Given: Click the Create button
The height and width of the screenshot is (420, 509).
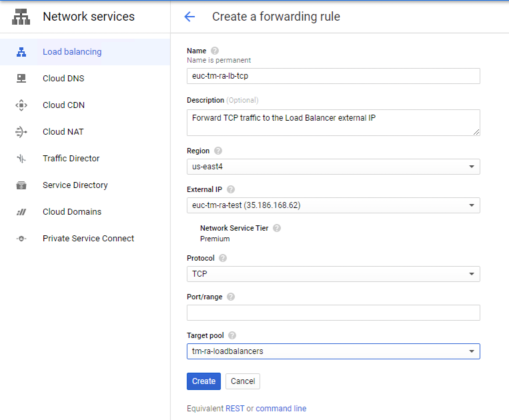Looking at the screenshot, I should pos(203,381).
